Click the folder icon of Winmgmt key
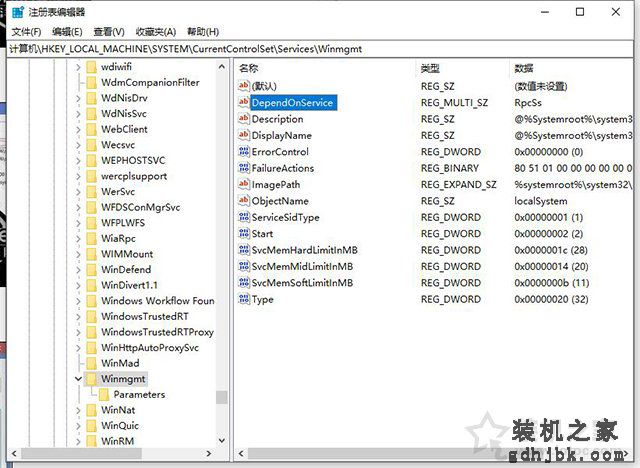Image resolution: width=640 pixels, height=468 pixels. click(91, 379)
